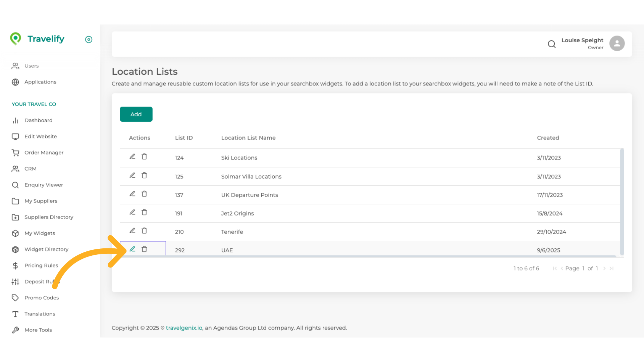Jump to the last page arrow
Viewport: 644px width, 362px height.
[x=611, y=268]
